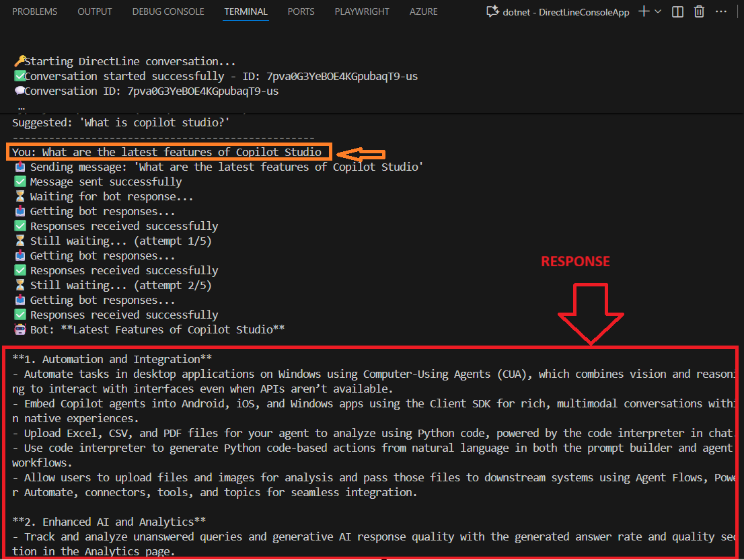The image size is (744, 560).
Task: Open the OUTPUT tab
Action: click(x=95, y=11)
